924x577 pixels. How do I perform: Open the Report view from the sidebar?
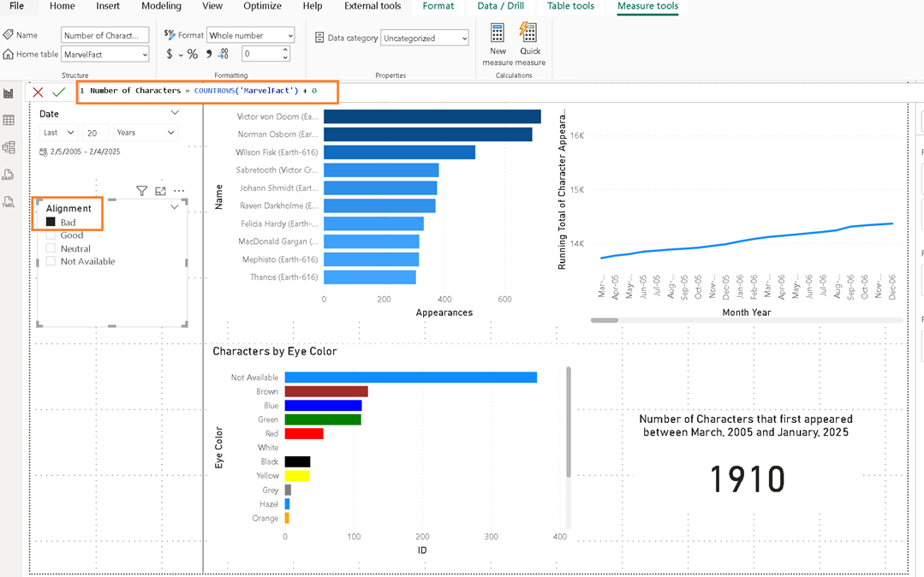click(x=9, y=93)
